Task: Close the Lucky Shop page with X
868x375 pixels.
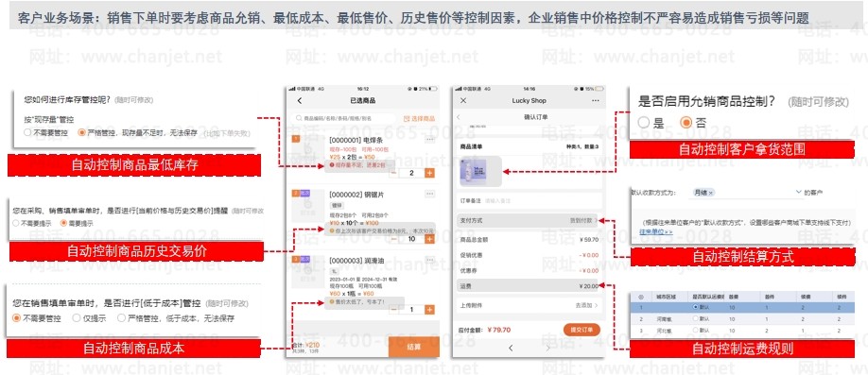Action: (x=463, y=101)
